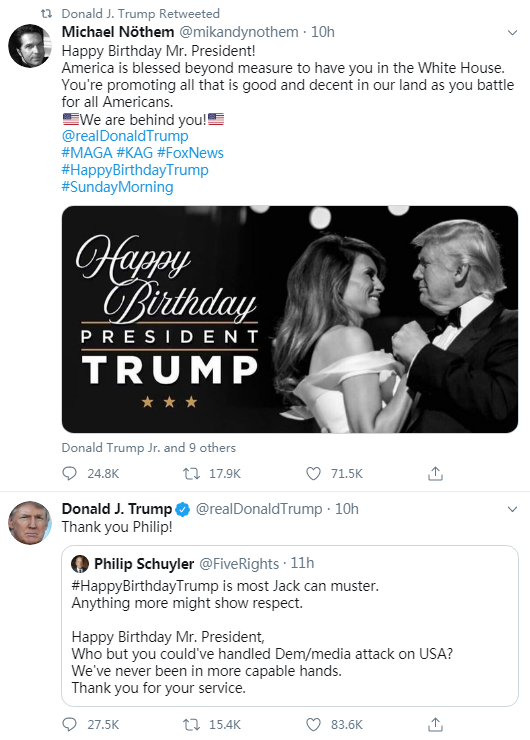This screenshot has height=740, width=530.
Task: Expand options chevron on Michael Nöthem tweet
Action: [x=512, y=33]
